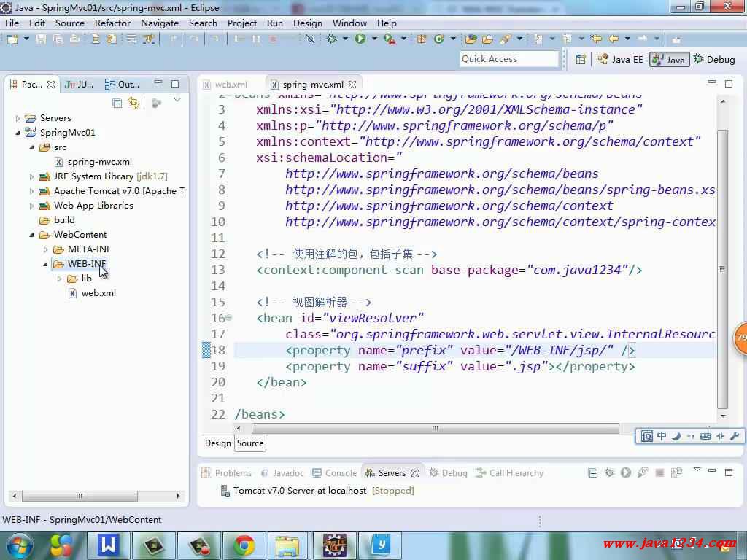Click the Skip All Breakpoints icon
The width and height of the screenshot is (747, 560).
pos(310,39)
